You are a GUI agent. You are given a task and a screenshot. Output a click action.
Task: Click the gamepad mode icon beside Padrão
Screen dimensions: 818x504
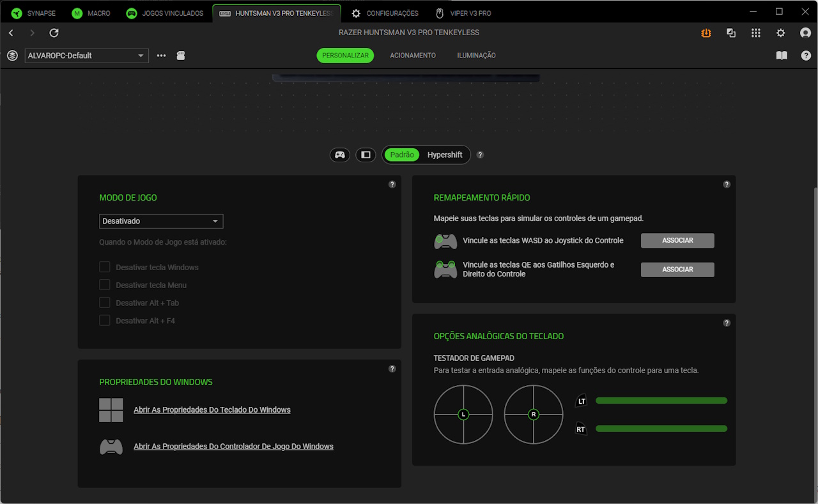pyautogui.click(x=340, y=155)
